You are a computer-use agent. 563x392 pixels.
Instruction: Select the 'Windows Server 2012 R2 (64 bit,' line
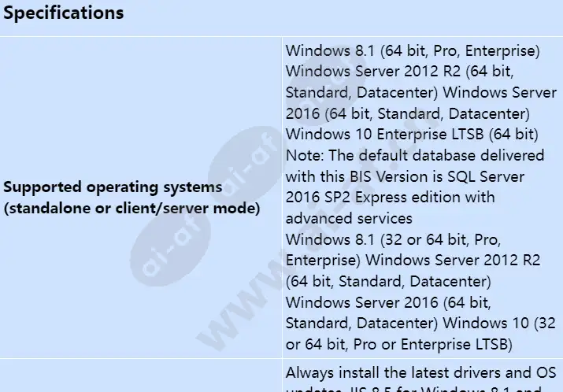[399, 72]
